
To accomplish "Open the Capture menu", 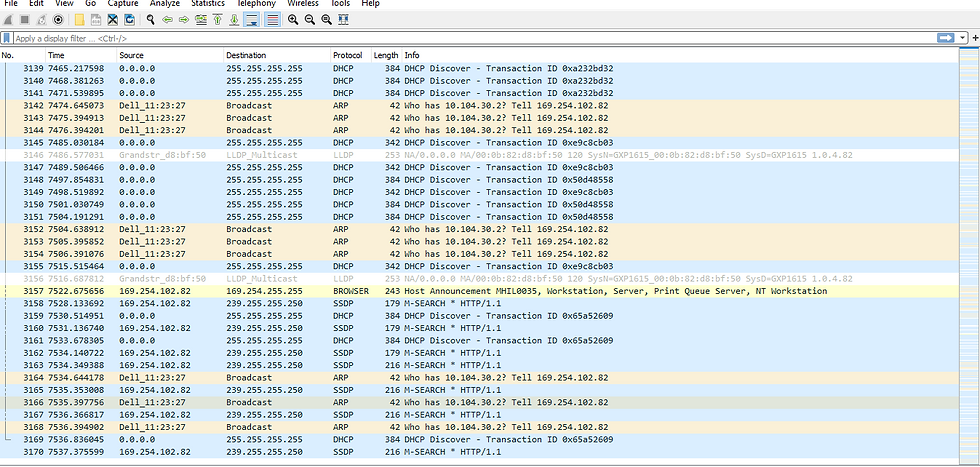I will click(122, 4).
